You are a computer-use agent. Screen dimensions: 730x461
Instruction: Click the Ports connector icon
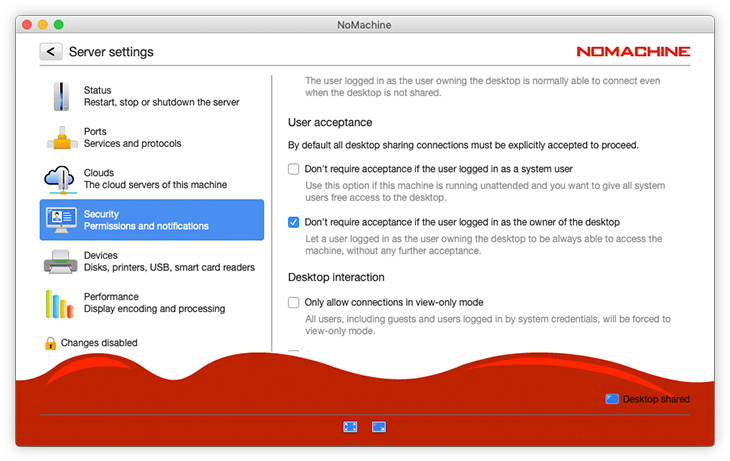pyautogui.click(x=61, y=138)
